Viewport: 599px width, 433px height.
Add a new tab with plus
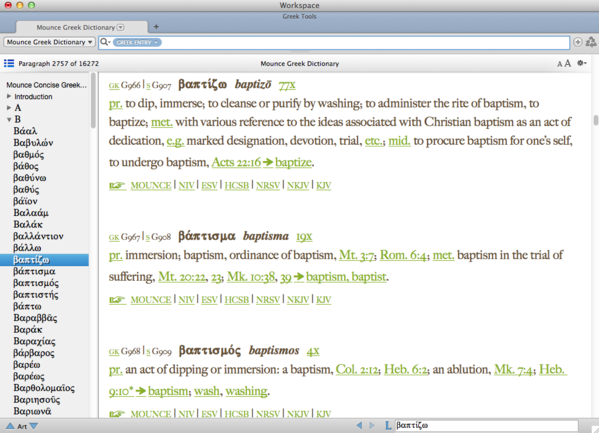point(156,27)
